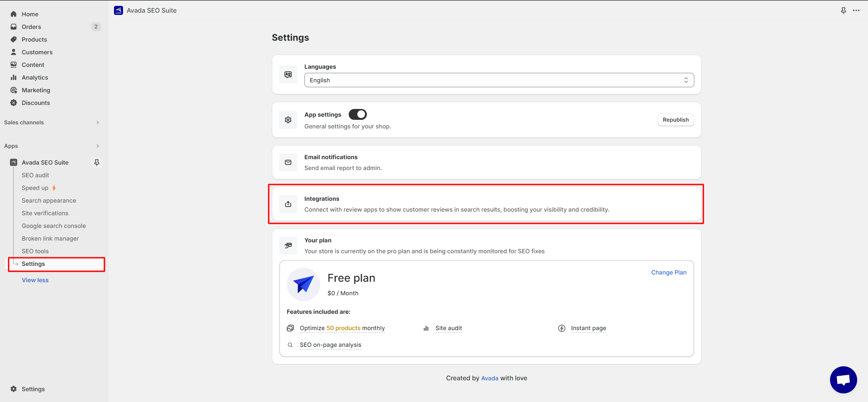Viewport: 868px width, 402px height.
Task: Open the Integrations settings card
Action: click(486, 204)
